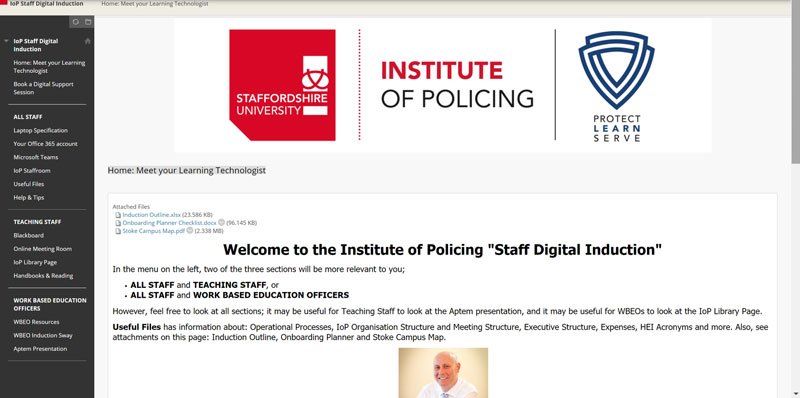Go to Book a Digital Support Session
Viewport: 800px width, 398px height.
tap(43, 88)
